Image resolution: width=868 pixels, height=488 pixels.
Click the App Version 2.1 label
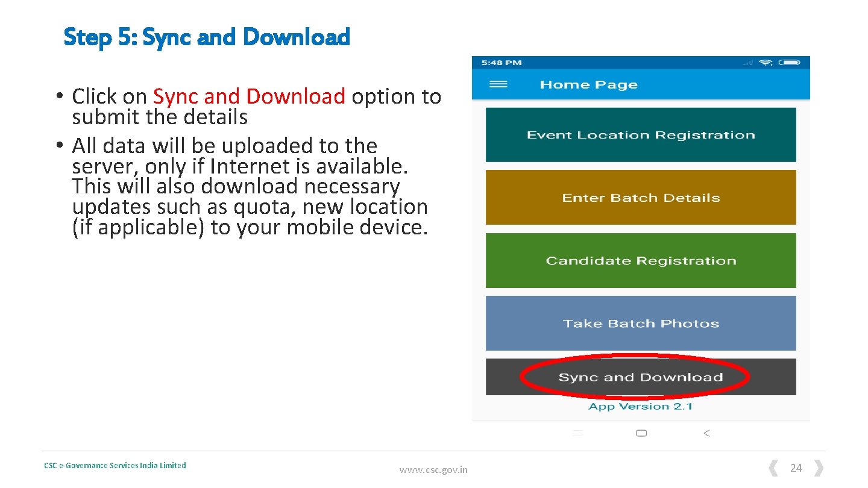pyautogui.click(x=641, y=407)
